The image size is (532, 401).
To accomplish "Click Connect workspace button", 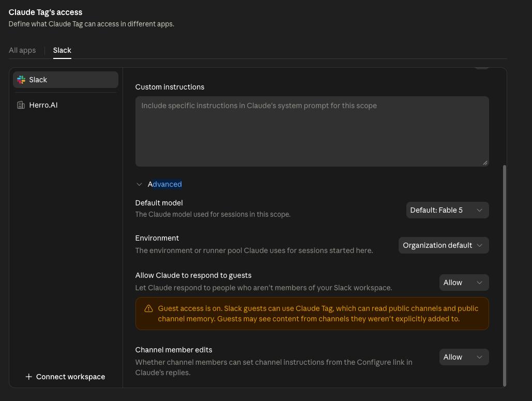I will point(65,377).
